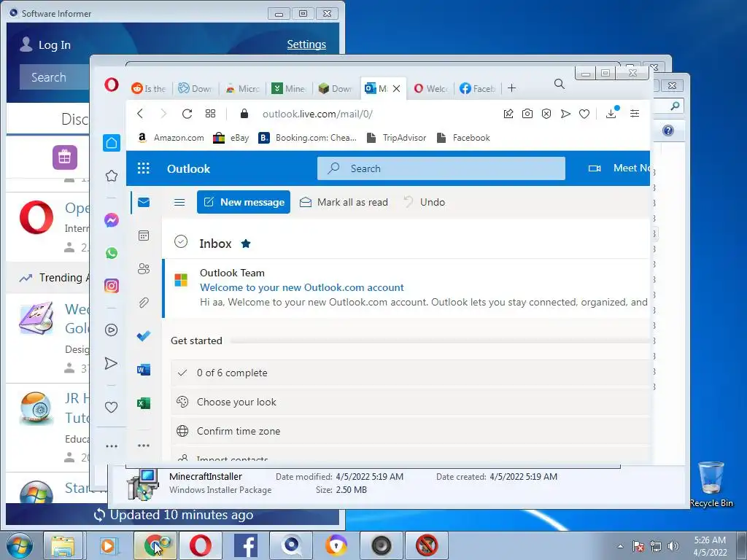This screenshot has width=747, height=560.
Task: Click the New message button
Action: (244, 203)
